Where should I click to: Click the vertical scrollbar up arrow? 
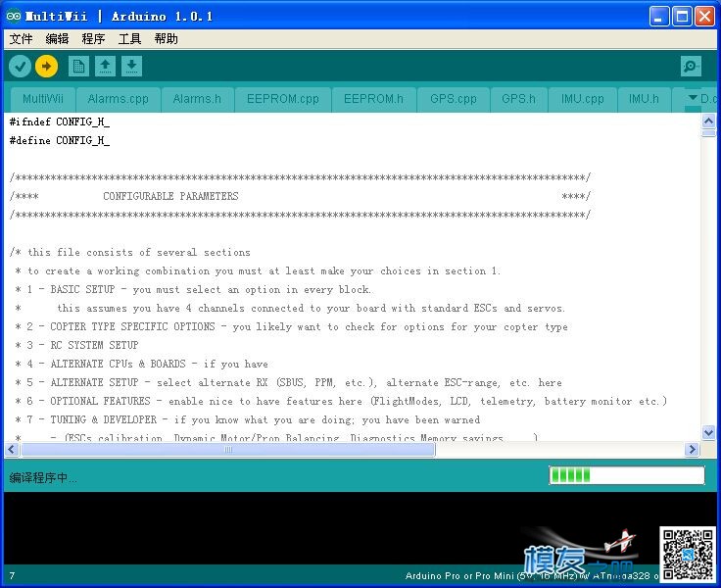pos(708,121)
